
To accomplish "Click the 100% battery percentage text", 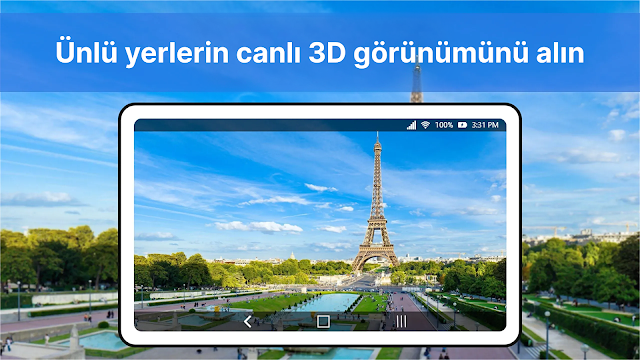I will point(444,125).
